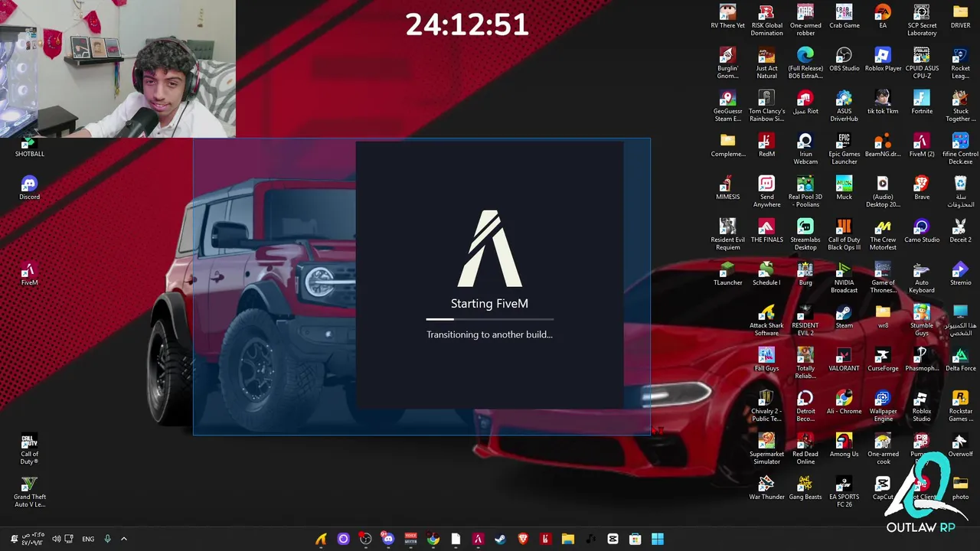The image size is (980, 551).
Task: Open Discord desktop icon
Action: (x=29, y=188)
